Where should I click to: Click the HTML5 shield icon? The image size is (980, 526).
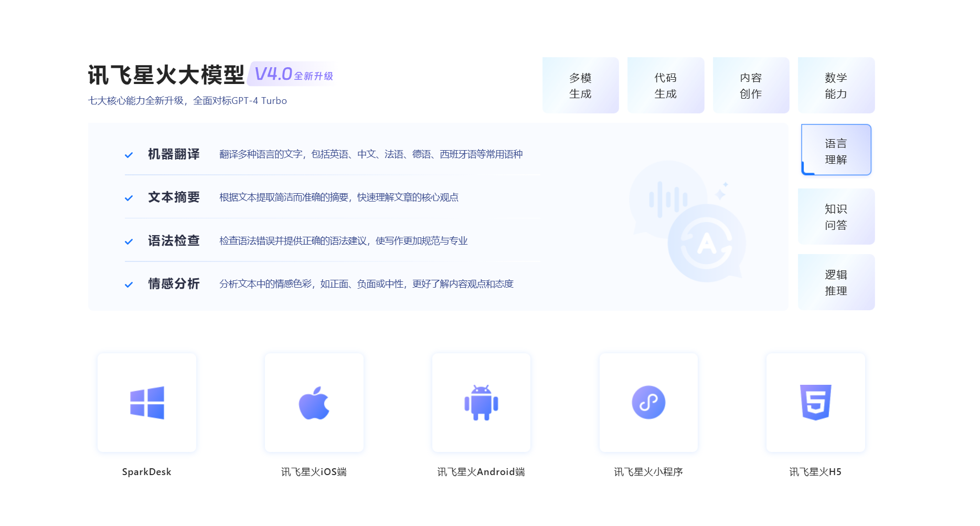[816, 403]
